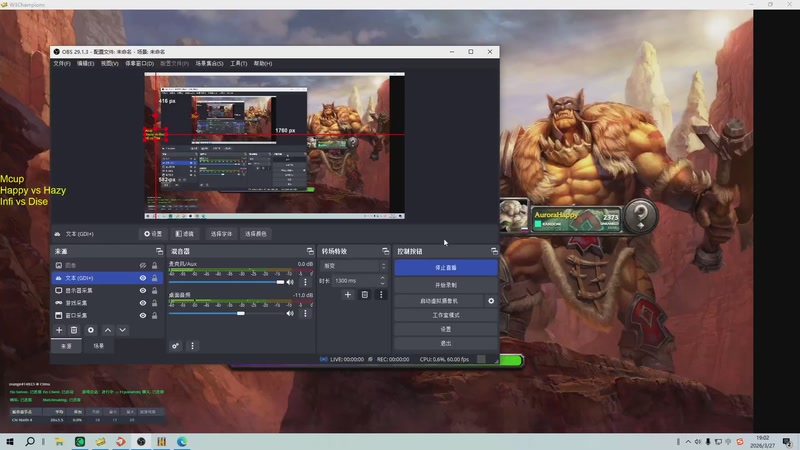The width and height of the screenshot is (800, 450).
Task: Open File Explorer from taskbar
Action: [59, 441]
